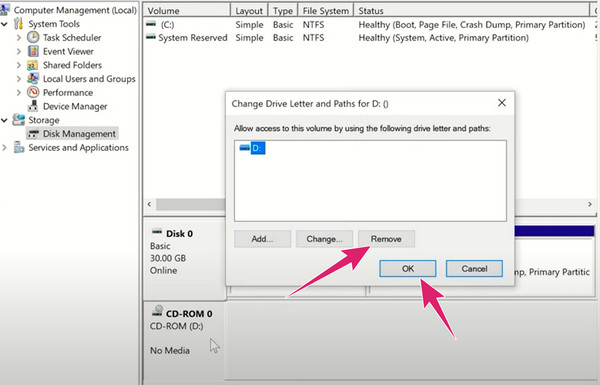The height and width of the screenshot is (385, 600).
Task: Expand the Shared Folders node
Action: click(x=19, y=65)
